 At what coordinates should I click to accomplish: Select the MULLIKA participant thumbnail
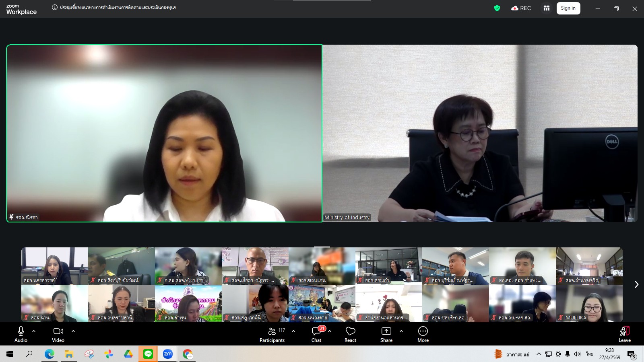tap(589, 304)
